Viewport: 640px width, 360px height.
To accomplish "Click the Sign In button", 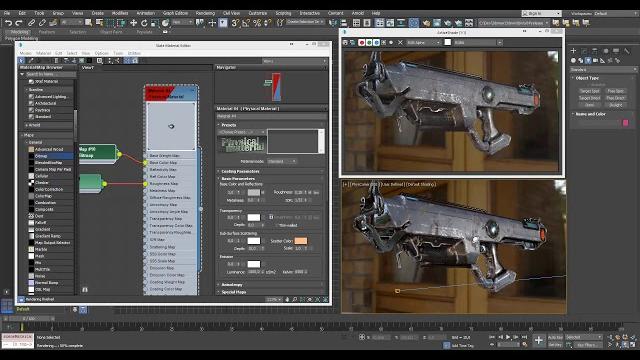I will tap(541, 13).
